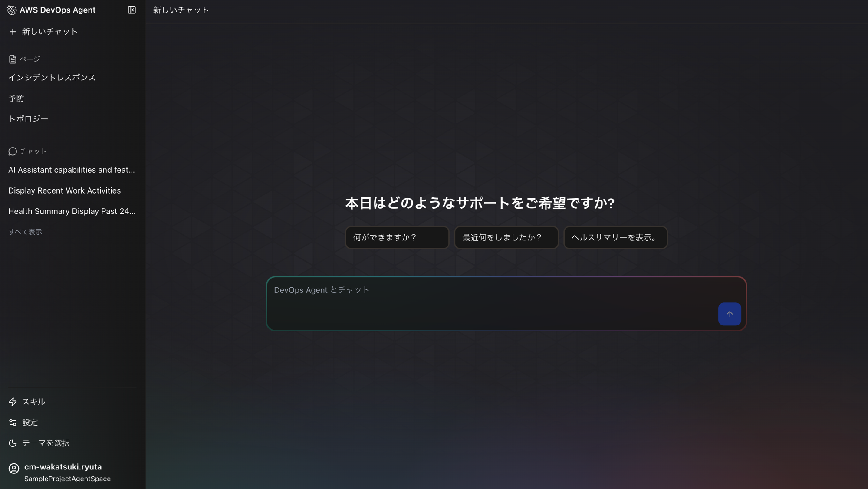Image resolution: width=868 pixels, height=489 pixels.
Task: Send the message with the arrow button
Action: click(x=730, y=314)
